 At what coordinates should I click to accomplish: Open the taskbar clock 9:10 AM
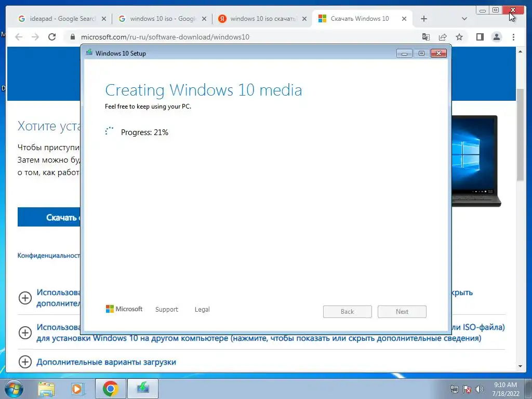(x=506, y=389)
